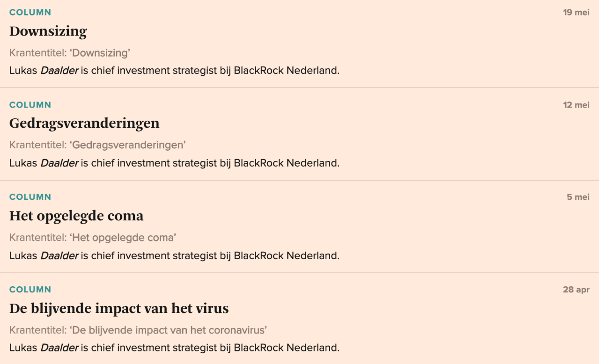Click the Lukas Daalder byline under 'Gedragsveranderingen'

(174, 163)
